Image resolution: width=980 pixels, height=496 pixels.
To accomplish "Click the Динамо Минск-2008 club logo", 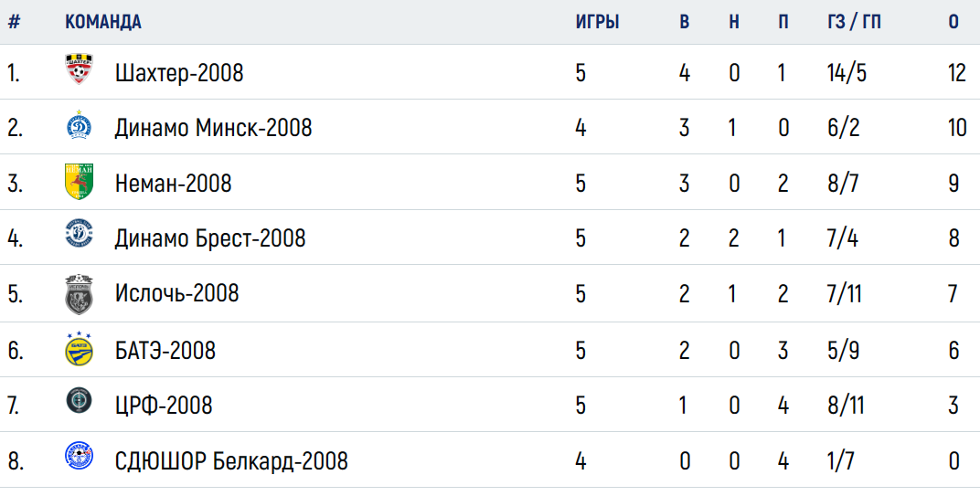I will (79, 125).
